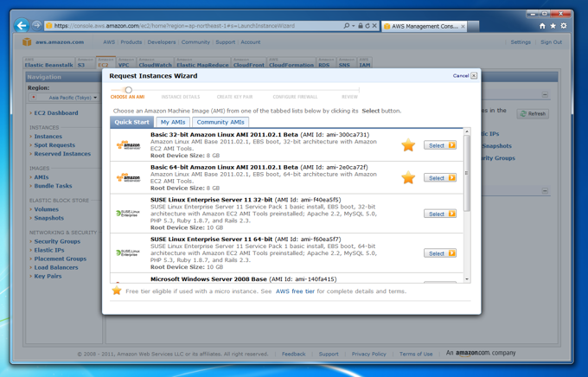588x377 pixels.
Task: Switch to the My AMIs tab
Action: 173,122
